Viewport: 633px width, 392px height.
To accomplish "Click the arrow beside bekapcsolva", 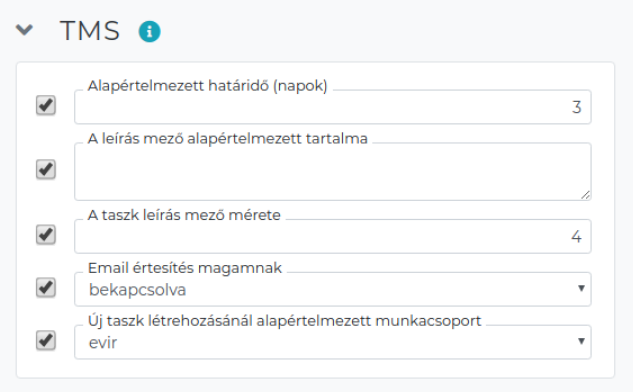I will (581, 288).
